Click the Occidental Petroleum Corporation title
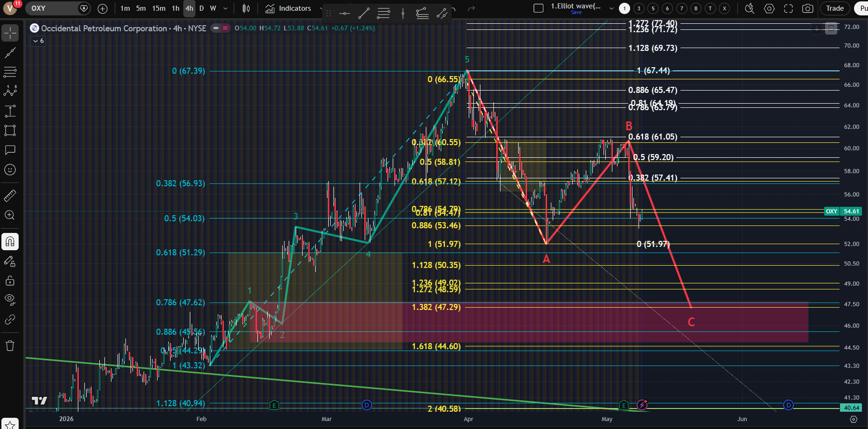Image resolution: width=868 pixels, height=429 pixels. tap(104, 28)
